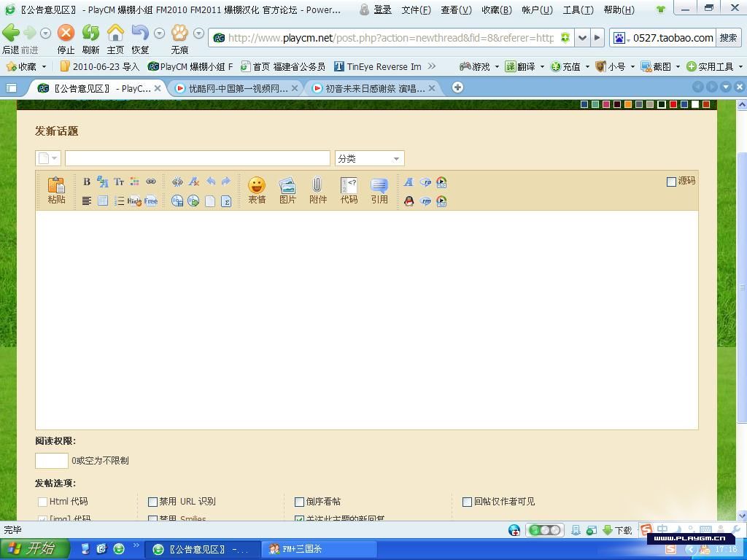
Task: Tick the 倒序看帖 checkbox
Action: [x=299, y=502]
